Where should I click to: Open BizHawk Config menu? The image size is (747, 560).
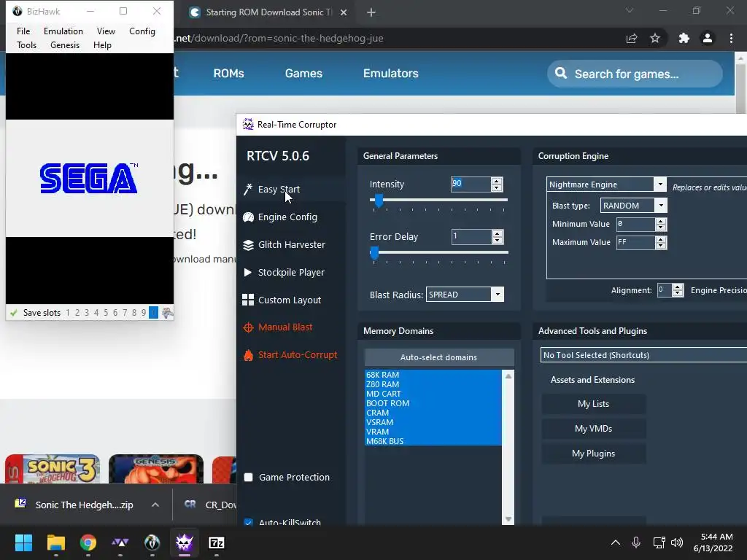click(x=142, y=31)
